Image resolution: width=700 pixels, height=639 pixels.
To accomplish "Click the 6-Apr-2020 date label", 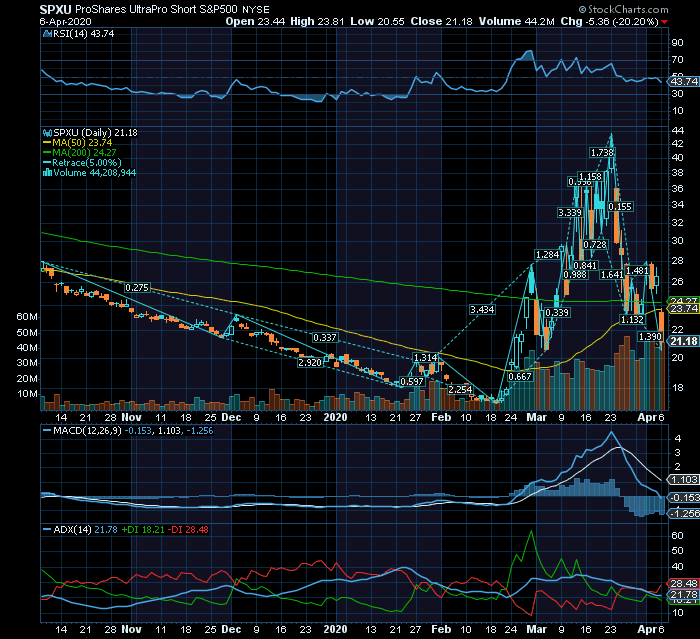I will pos(66,21).
